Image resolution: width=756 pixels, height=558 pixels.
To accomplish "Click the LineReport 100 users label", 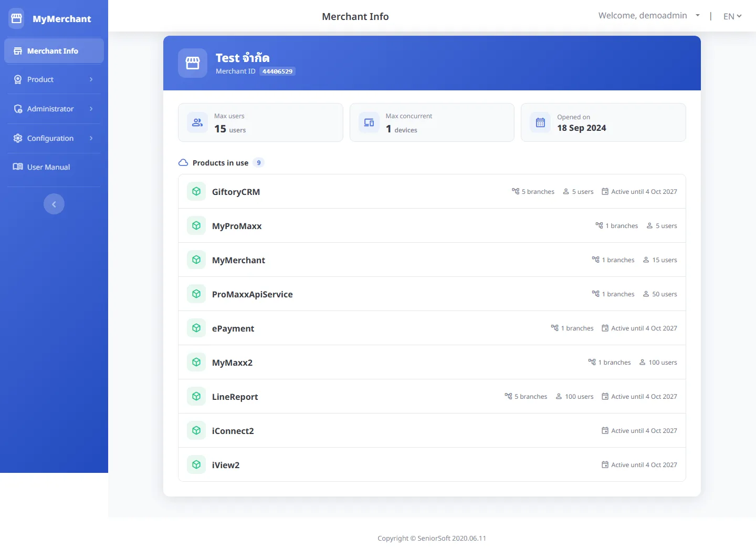I will coord(574,397).
